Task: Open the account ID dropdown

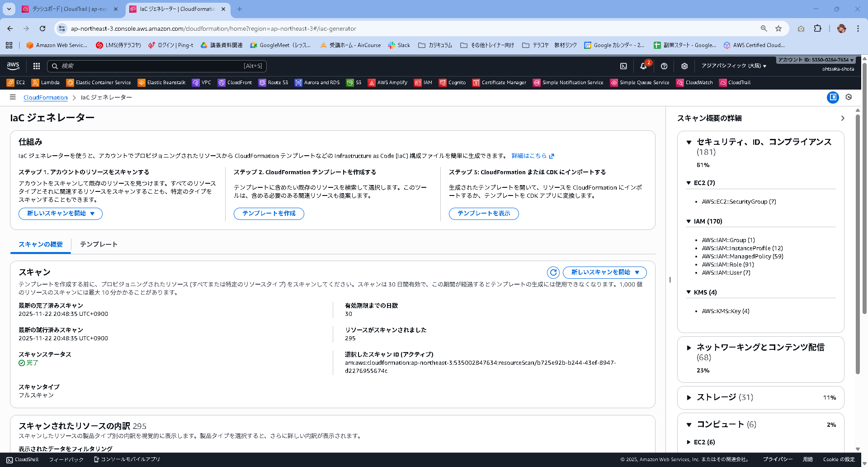Action: (816, 60)
